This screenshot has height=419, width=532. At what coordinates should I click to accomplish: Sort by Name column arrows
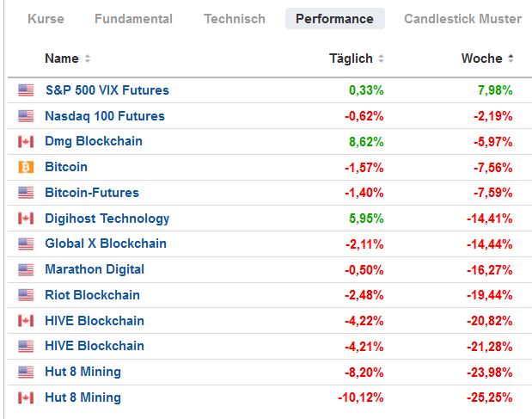coord(87,59)
